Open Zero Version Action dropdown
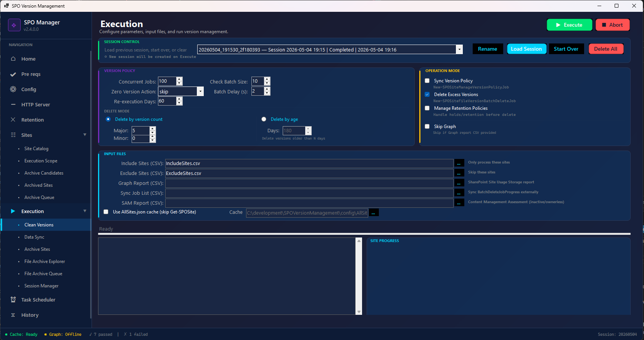 point(200,91)
